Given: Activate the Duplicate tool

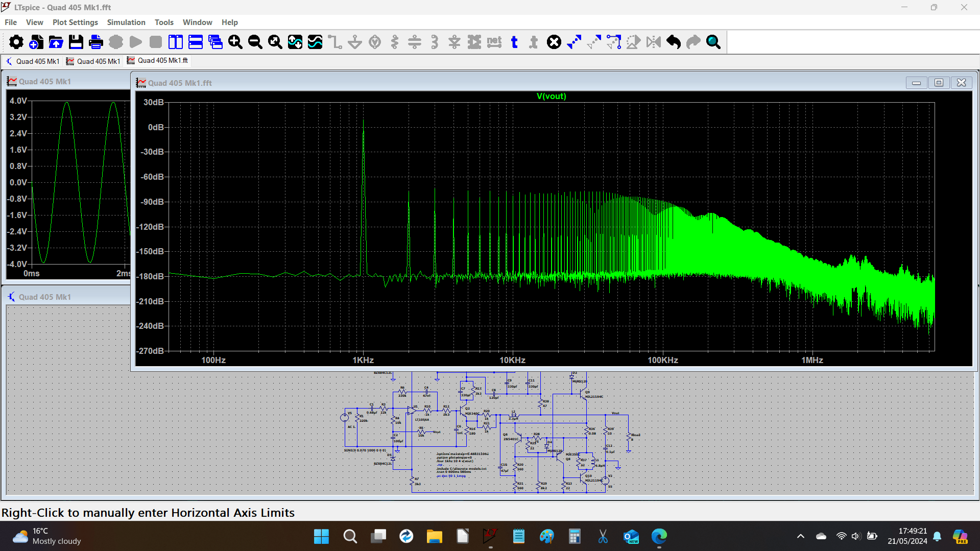Looking at the screenshot, I should tap(574, 42).
